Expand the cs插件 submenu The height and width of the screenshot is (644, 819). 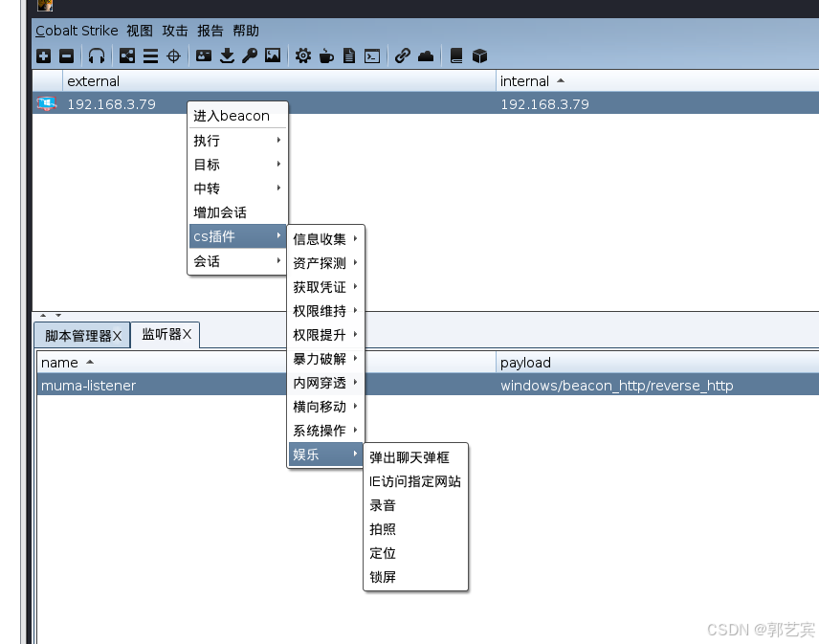click(237, 236)
